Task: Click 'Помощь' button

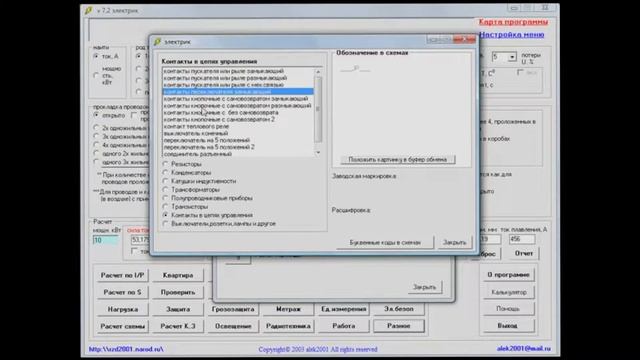Action: point(508,309)
